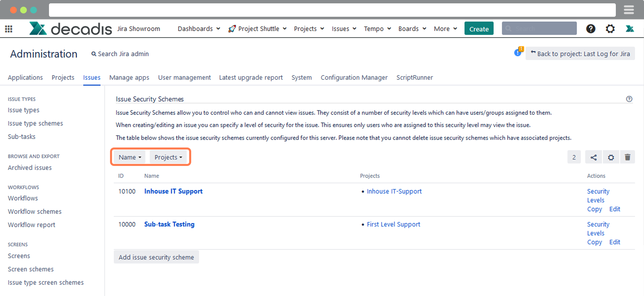Image resolution: width=644 pixels, height=296 pixels.
Task: Switch to the Manage apps tab
Action: tap(129, 77)
